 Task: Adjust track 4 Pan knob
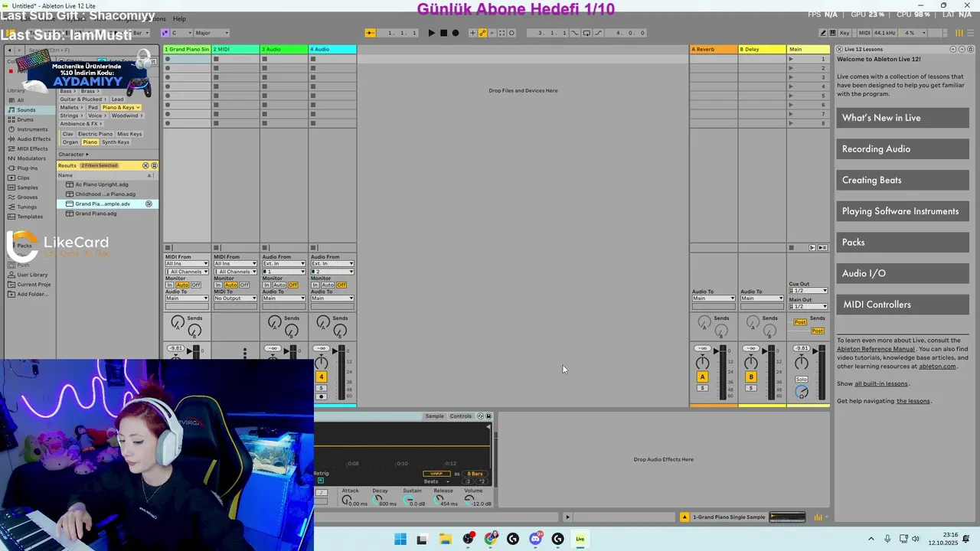coord(322,363)
